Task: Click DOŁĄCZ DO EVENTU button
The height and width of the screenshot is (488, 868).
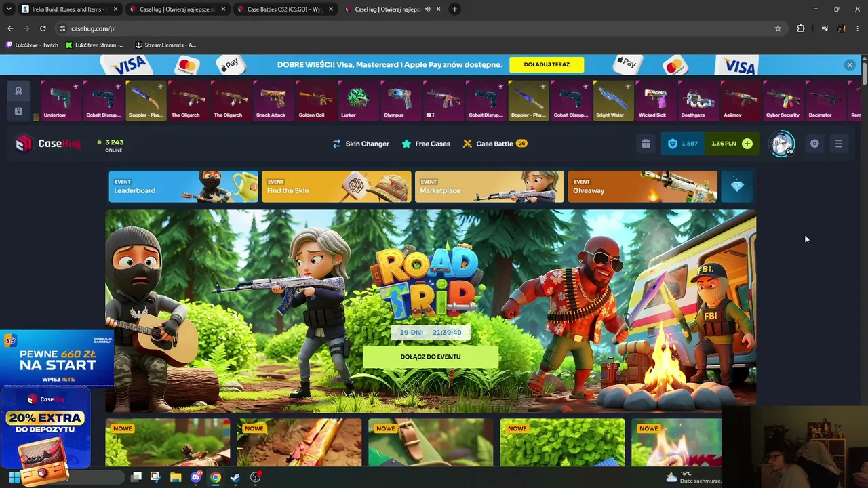Action: 431,357
